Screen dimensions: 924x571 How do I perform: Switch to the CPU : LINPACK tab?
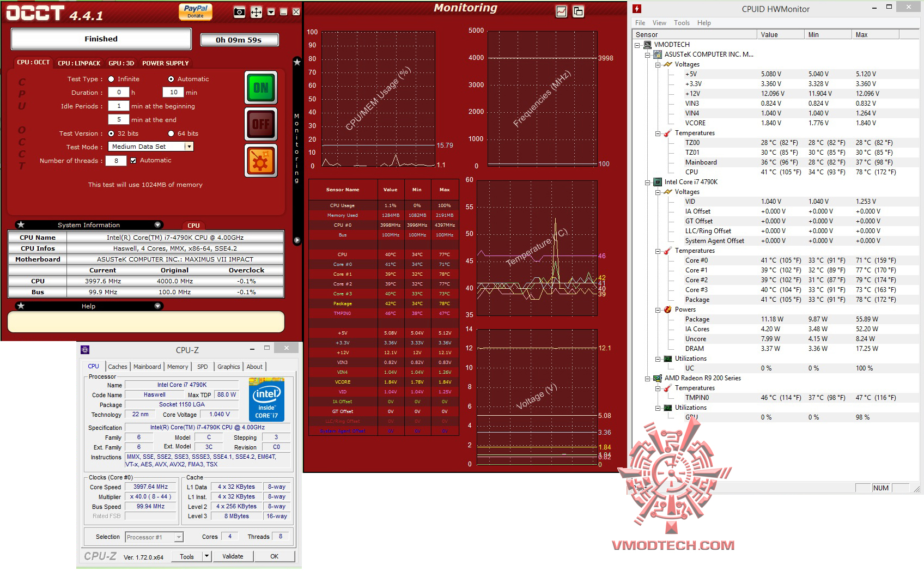(79, 63)
